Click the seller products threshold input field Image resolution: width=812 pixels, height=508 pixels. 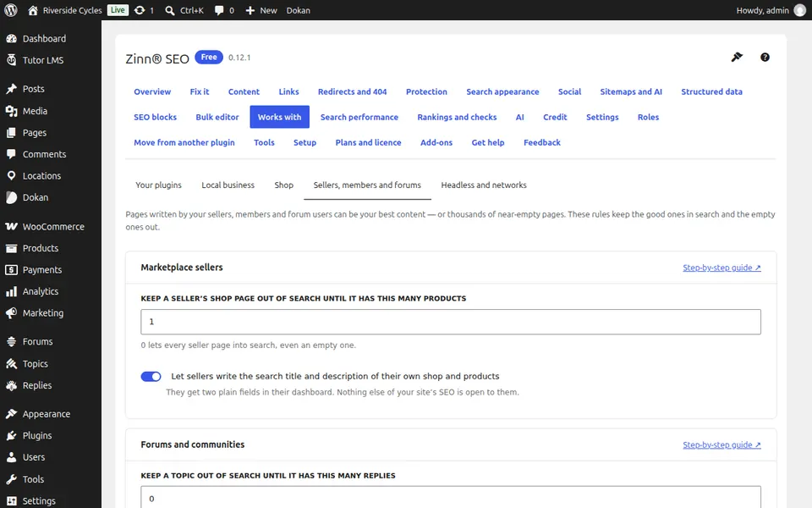451,322
